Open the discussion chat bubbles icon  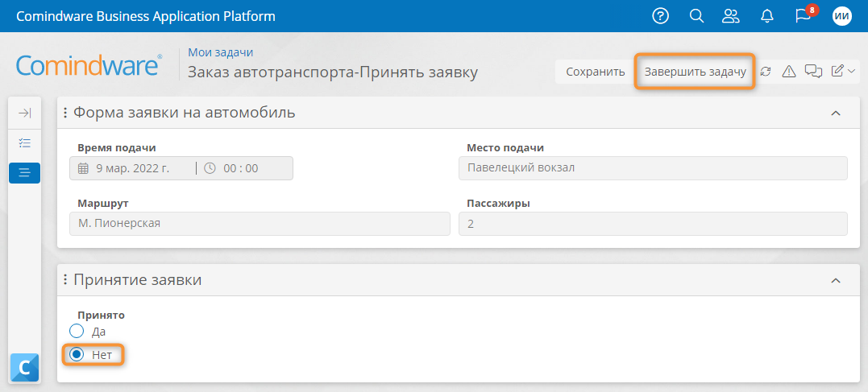(x=813, y=72)
